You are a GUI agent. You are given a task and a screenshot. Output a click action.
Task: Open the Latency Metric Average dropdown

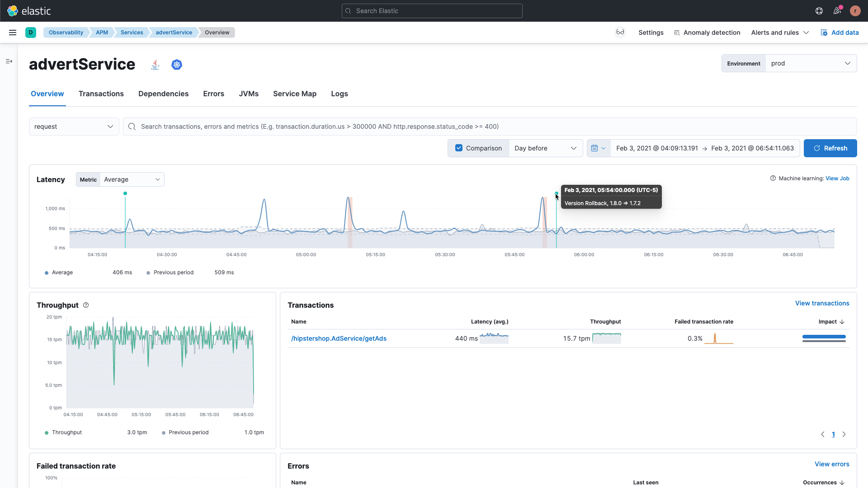[x=132, y=179]
